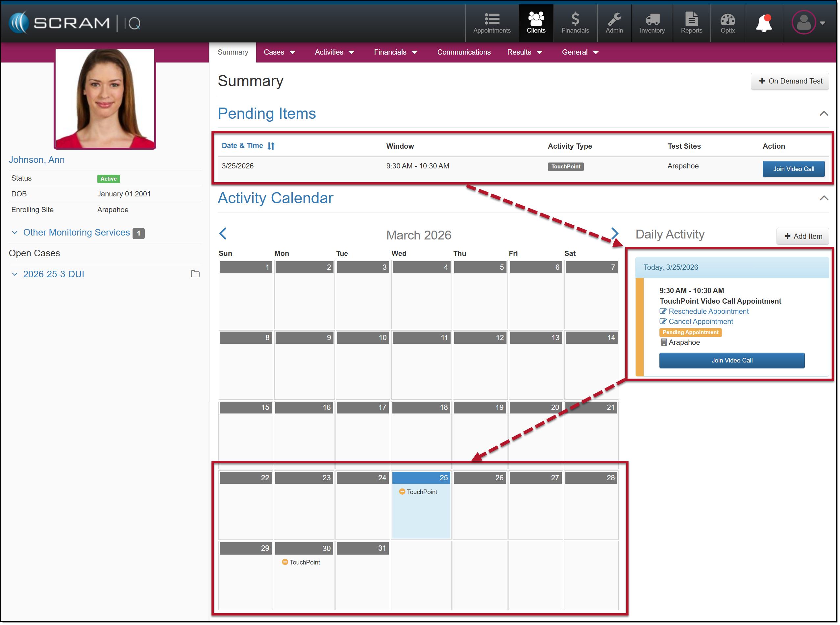Click folder icon beside case 2026-25-3-DUI
Image resolution: width=840 pixels, height=625 pixels.
[x=195, y=274]
